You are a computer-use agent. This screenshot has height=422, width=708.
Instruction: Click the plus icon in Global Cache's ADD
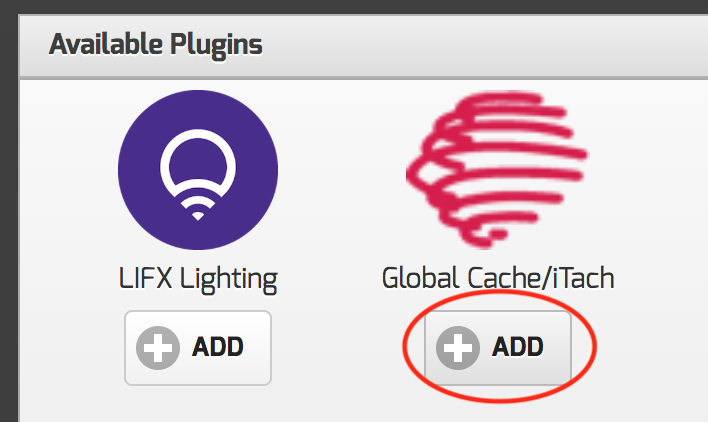tap(459, 347)
